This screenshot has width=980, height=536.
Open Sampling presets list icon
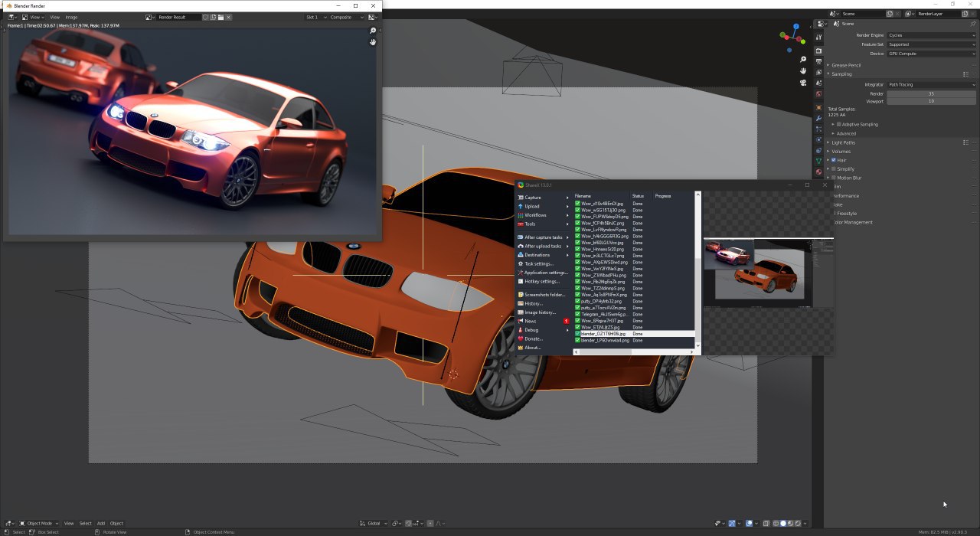tap(966, 74)
